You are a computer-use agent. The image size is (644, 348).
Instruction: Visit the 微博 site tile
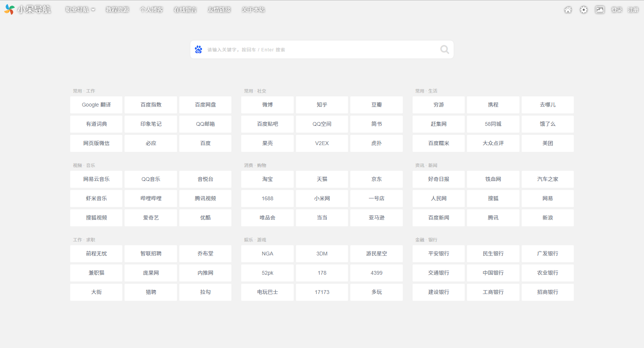click(x=267, y=105)
